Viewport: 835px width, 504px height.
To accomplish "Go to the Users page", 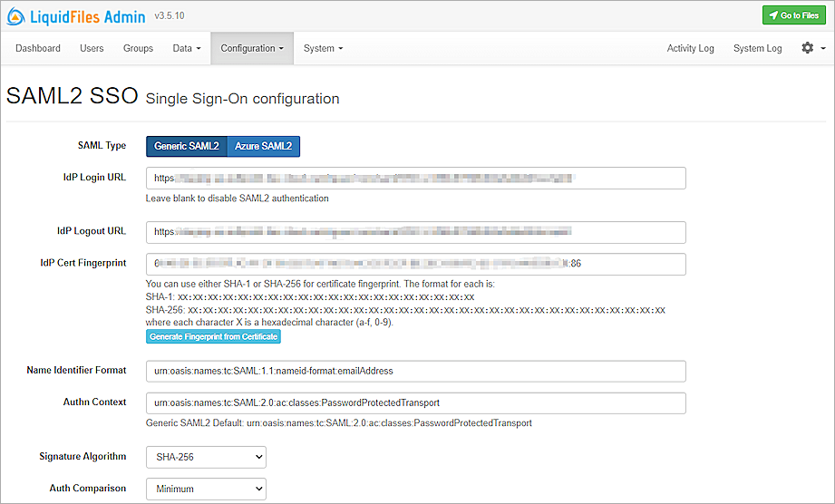I will point(92,48).
